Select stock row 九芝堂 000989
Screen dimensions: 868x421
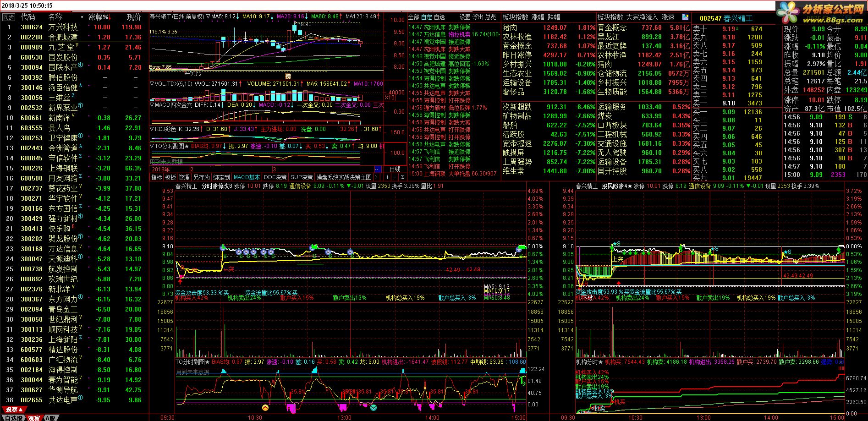[74, 47]
